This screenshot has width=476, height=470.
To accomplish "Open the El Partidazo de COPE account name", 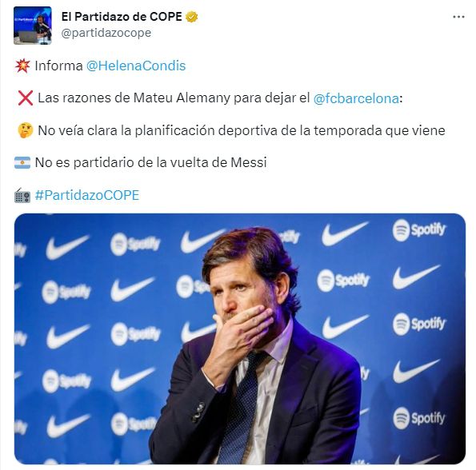I will (x=122, y=17).
